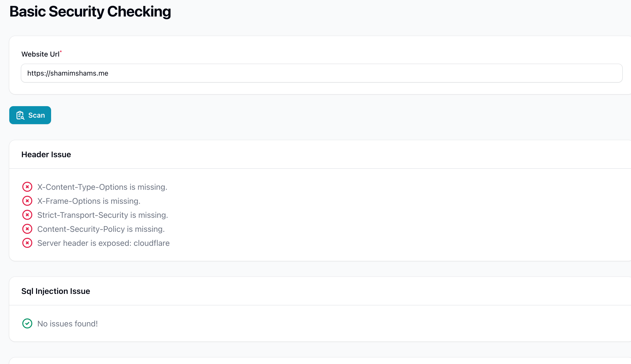Click the error icon beside X-Content-Type-Options
The height and width of the screenshot is (364, 631).
pyautogui.click(x=27, y=187)
